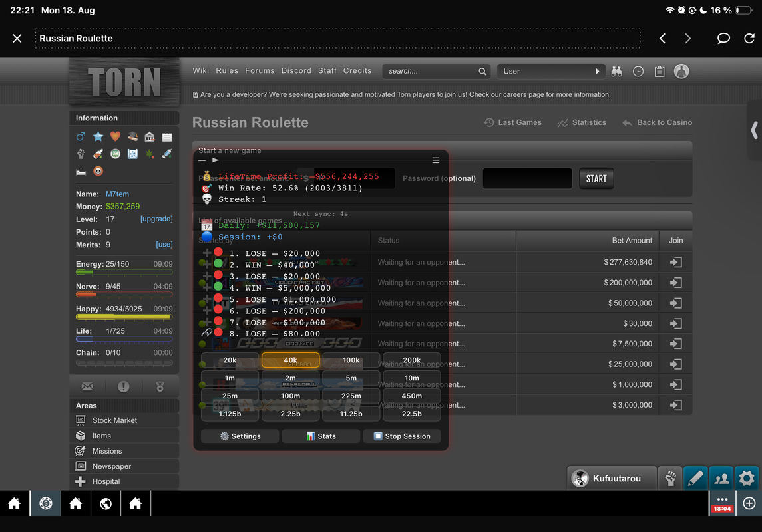Select the 1m bet button

(x=230, y=378)
